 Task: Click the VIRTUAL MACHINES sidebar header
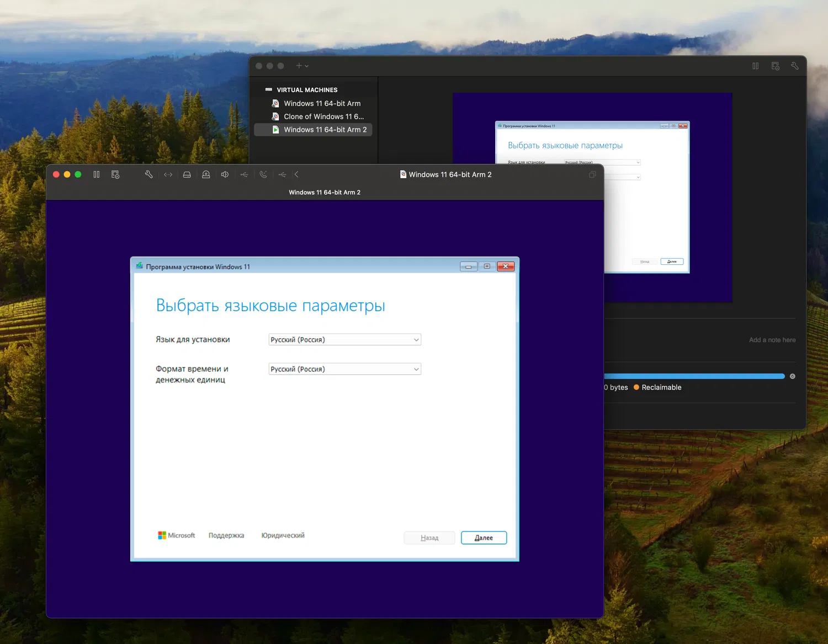tap(307, 90)
